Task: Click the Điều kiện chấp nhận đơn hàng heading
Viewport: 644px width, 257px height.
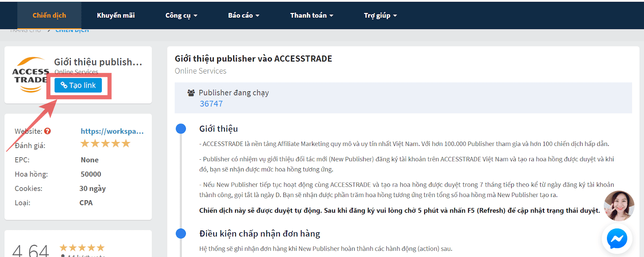Action: (x=260, y=234)
